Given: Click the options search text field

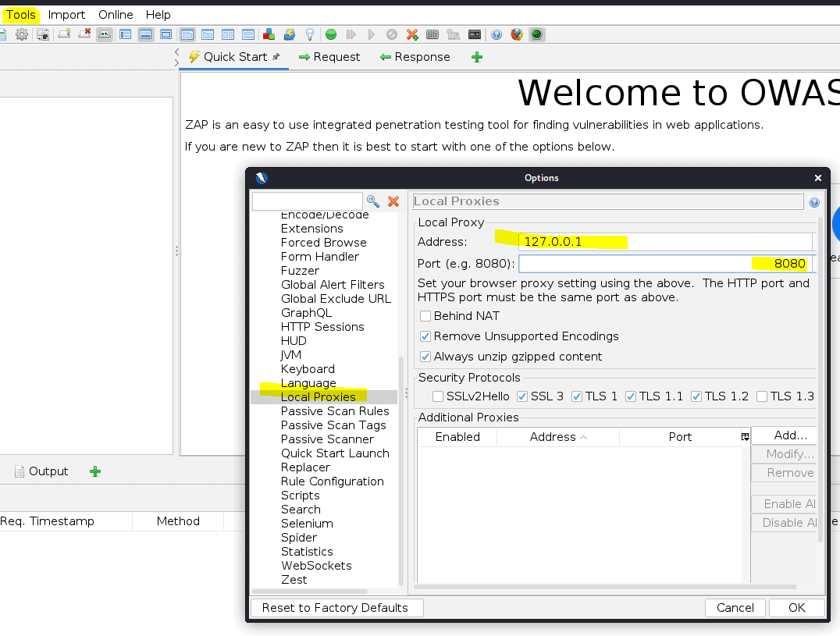Looking at the screenshot, I should [308, 201].
